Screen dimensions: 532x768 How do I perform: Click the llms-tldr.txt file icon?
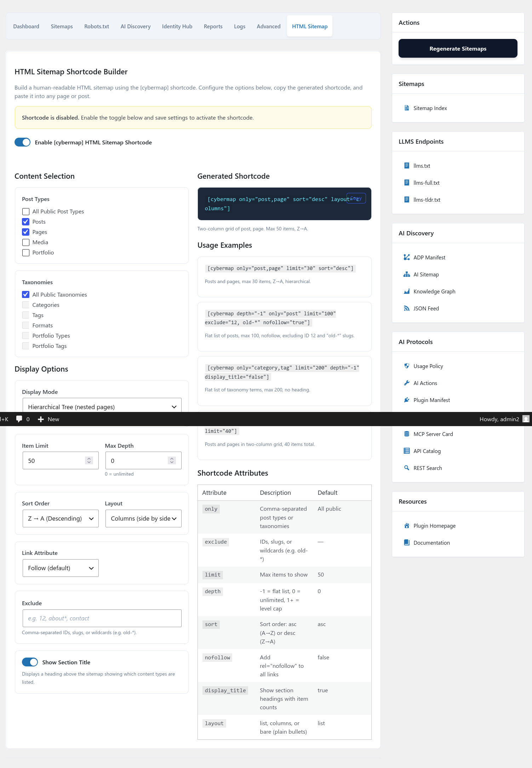click(407, 200)
